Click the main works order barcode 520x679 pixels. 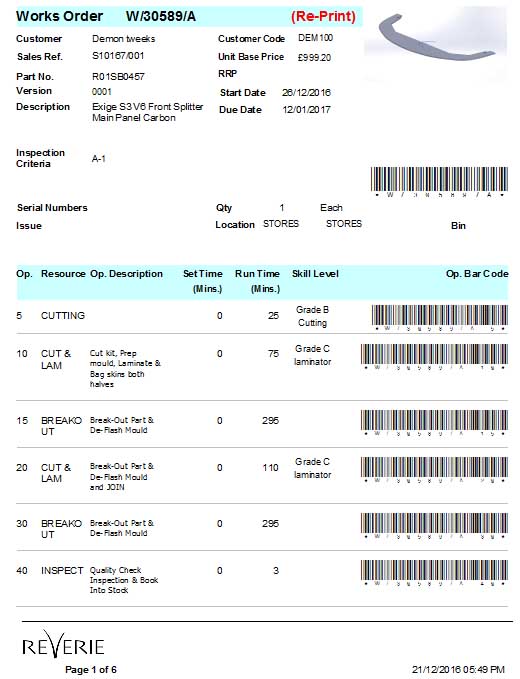pyautogui.click(x=439, y=179)
